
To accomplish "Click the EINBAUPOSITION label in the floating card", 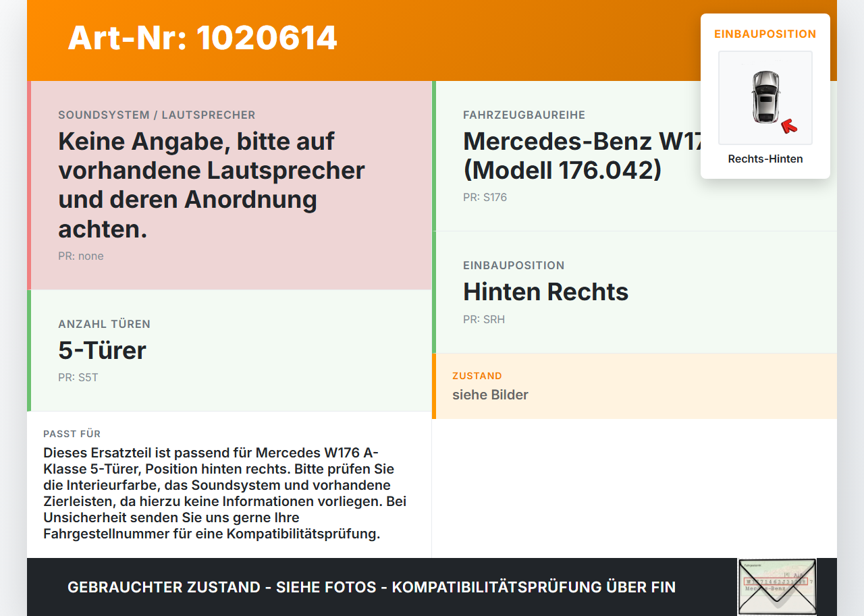I will [765, 34].
